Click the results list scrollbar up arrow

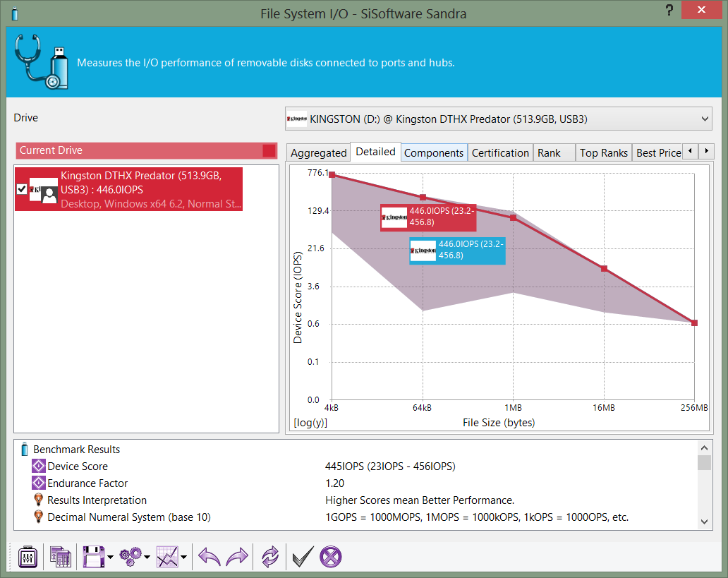coord(704,448)
